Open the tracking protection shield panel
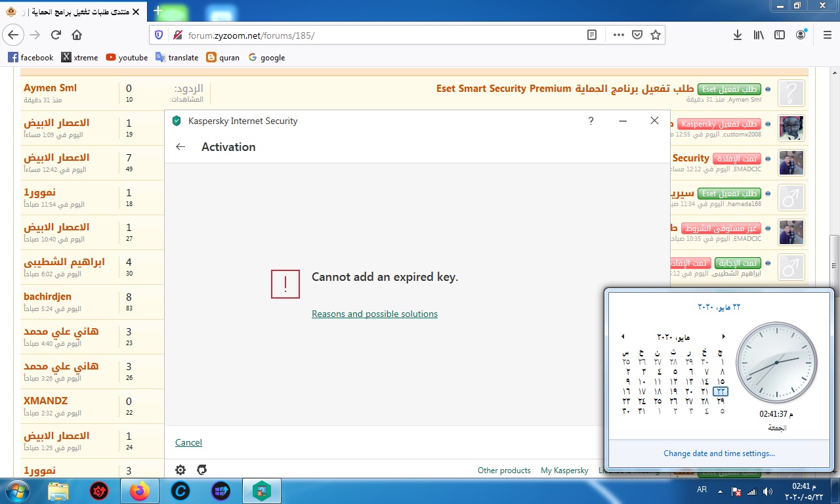 click(x=159, y=35)
